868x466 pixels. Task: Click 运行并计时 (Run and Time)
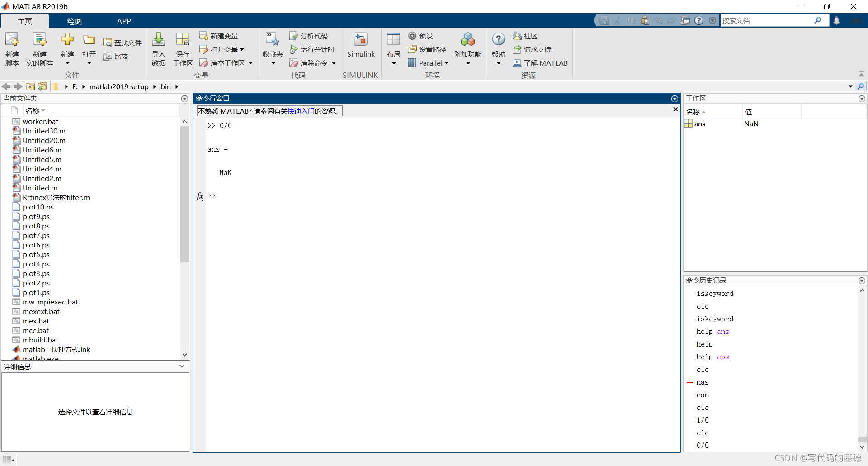312,49
